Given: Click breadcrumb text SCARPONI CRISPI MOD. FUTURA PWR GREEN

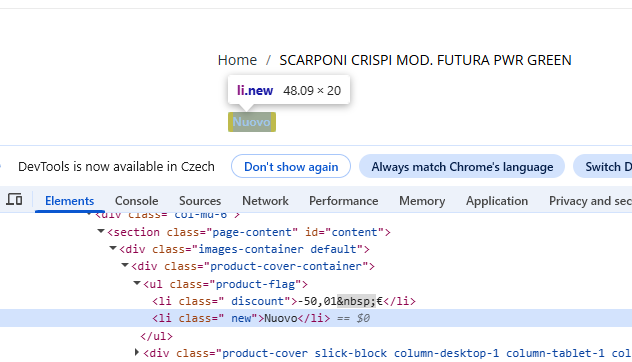Looking at the screenshot, I should [x=425, y=60].
